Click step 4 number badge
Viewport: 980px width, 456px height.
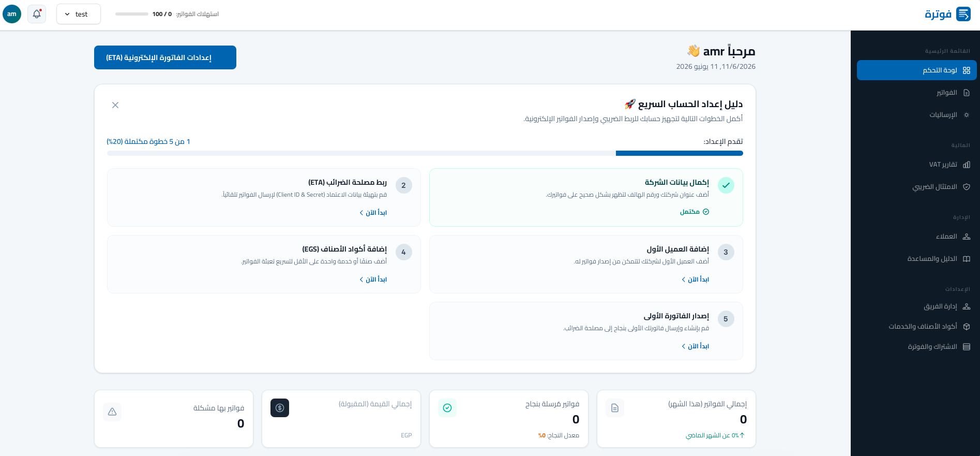click(x=404, y=252)
